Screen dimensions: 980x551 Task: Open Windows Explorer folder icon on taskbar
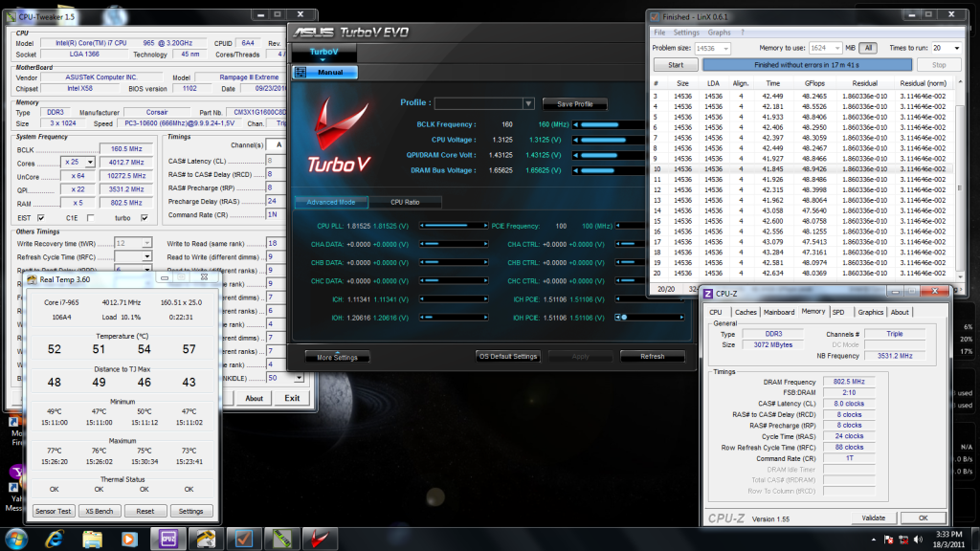(92, 539)
